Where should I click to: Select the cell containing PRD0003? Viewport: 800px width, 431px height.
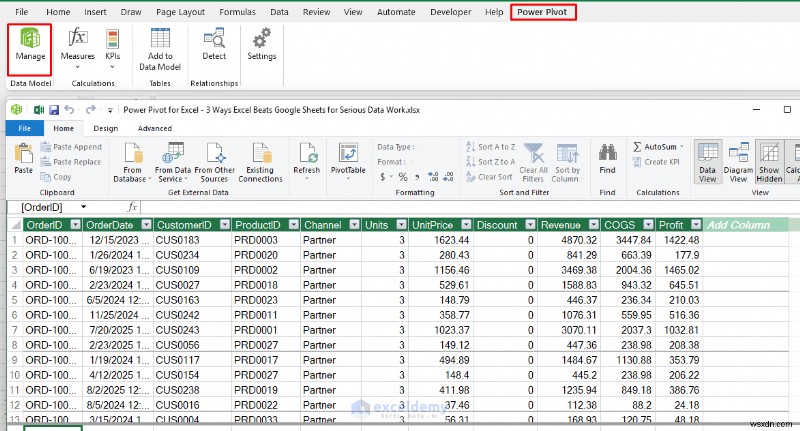pyautogui.click(x=266, y=240)
